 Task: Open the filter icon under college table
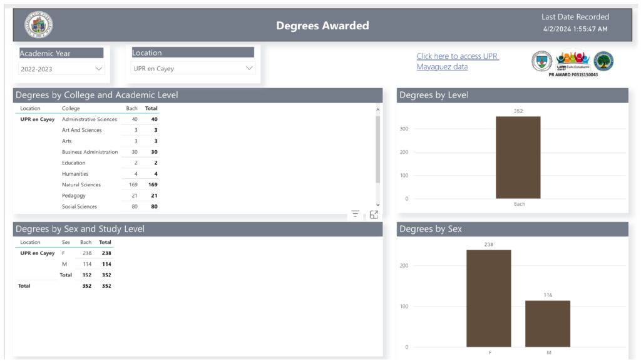pyautogui.click(x=356, y=215)
